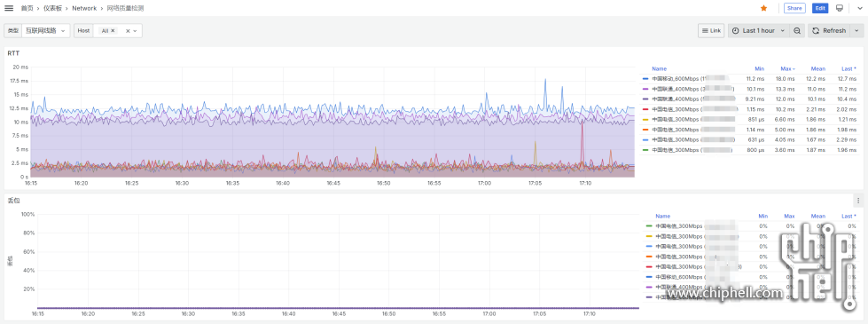Sort 丢包 legend by Min column
The width and height of the screenshot is (868, 324).
click(x=762, y=216)
